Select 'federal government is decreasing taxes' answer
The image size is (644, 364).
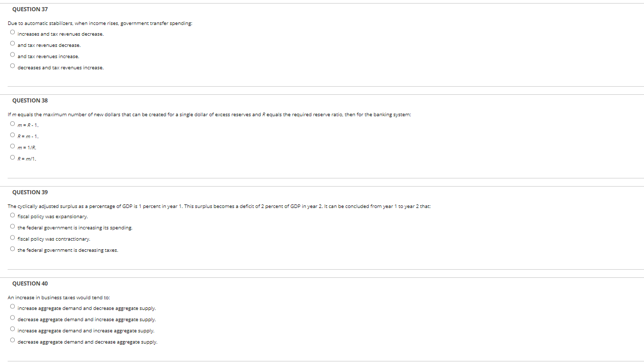tap(12, 249)
